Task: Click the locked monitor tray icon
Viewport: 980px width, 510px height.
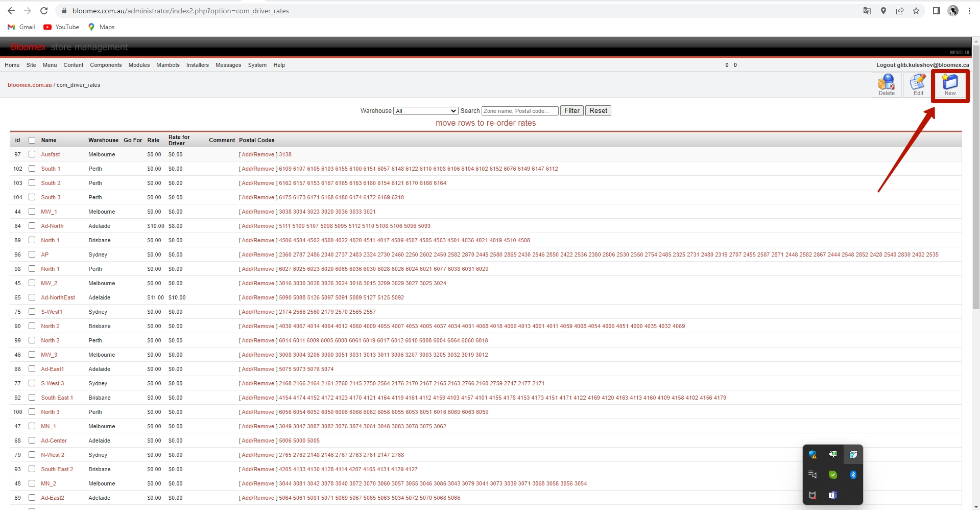Action: [x=833, y=454]
